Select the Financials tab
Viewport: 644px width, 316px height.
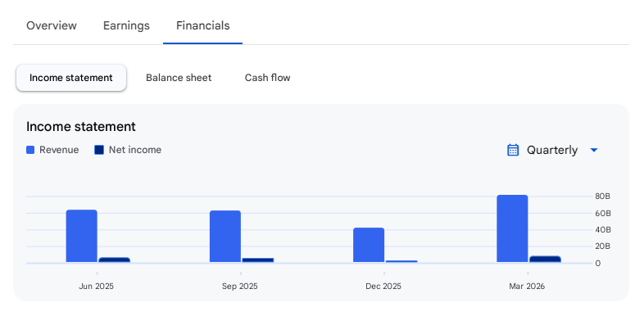coord(203,26)
